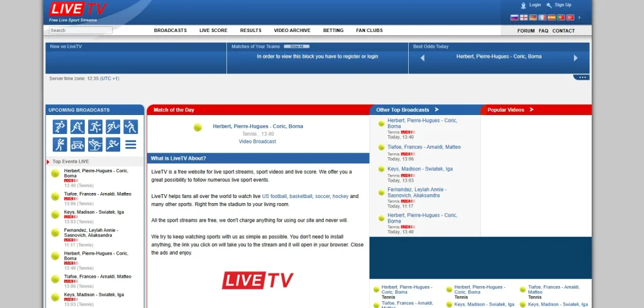Go to next match in Best Odds Today
The width and height of the screenshot is (644, 308).
[576, 58]
